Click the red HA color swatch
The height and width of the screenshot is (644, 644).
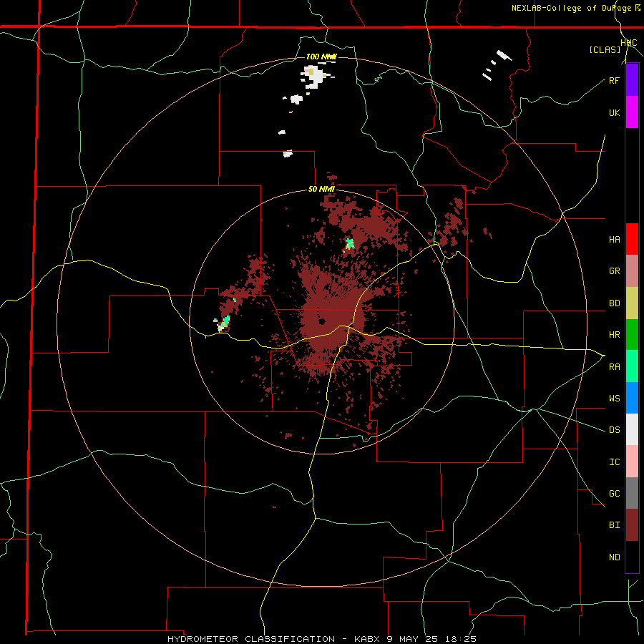tap(632, 239)
